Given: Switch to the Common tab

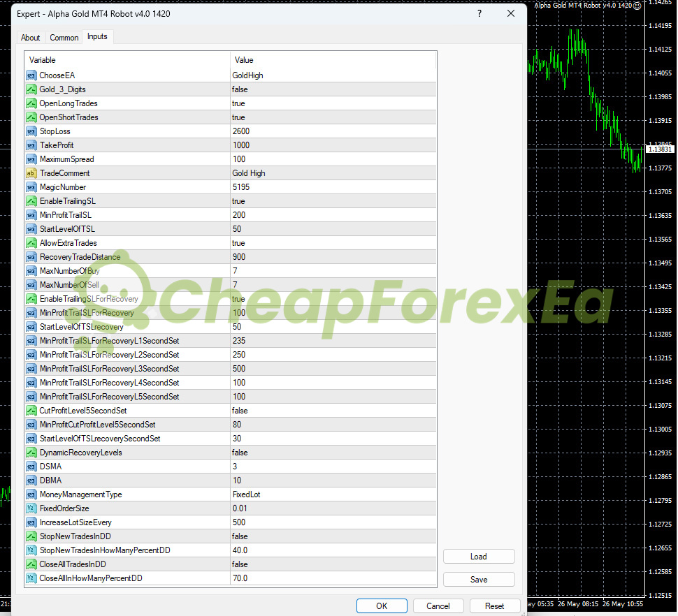Looking at the screenshot, I should (64, 38).
